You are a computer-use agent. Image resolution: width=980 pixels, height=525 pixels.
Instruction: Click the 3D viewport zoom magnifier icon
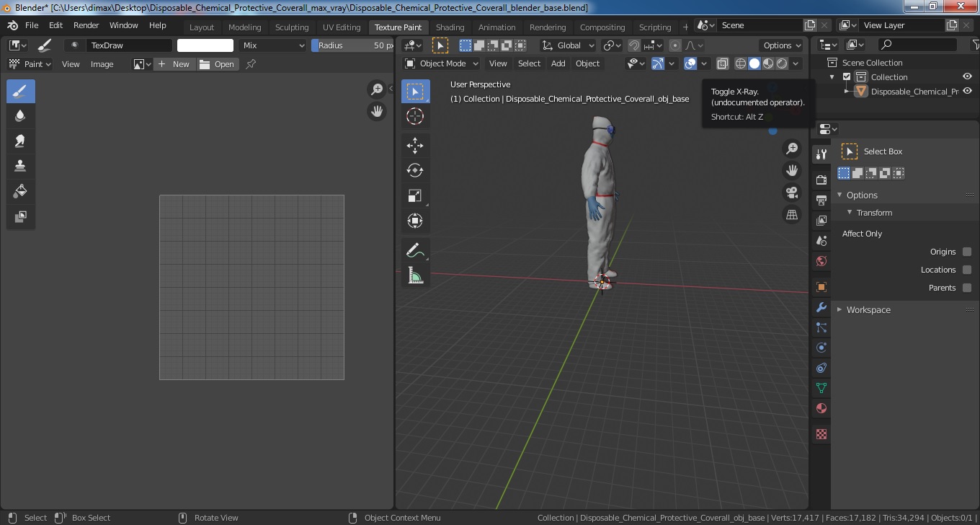click(x=792, y=149)
